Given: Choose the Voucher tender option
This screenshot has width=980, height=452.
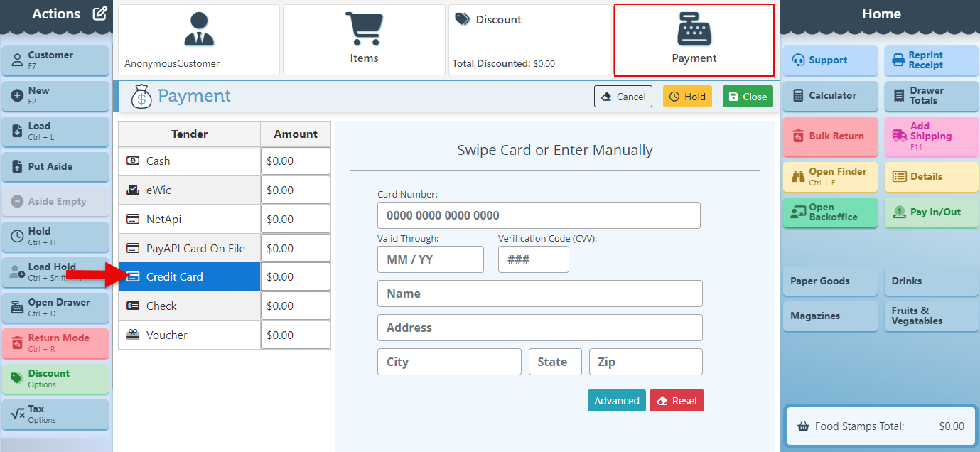Looking at the screenshot, I should click(x=189, y=335).
